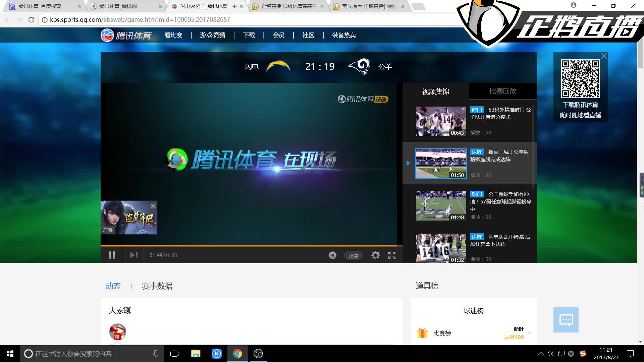
Task: Skip to next video in player
Action: click(x=133, y=255)
